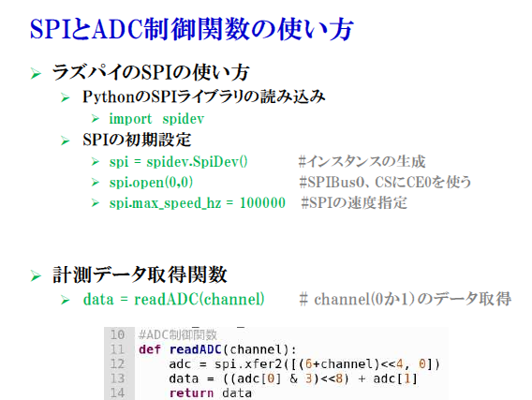Click the arrow bullet beside SPIの初期設定
This screenshot has width=532, height=400.
click(x=66, y=141)
